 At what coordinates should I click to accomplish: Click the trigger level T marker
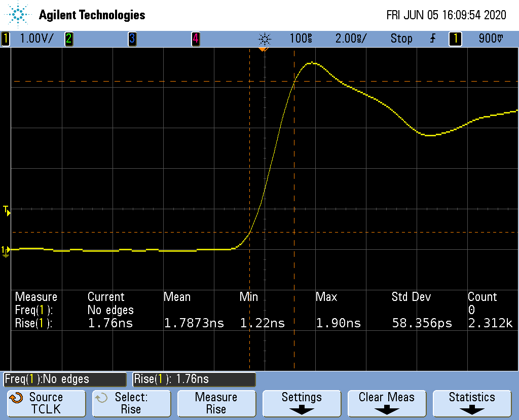click(6, 210)
